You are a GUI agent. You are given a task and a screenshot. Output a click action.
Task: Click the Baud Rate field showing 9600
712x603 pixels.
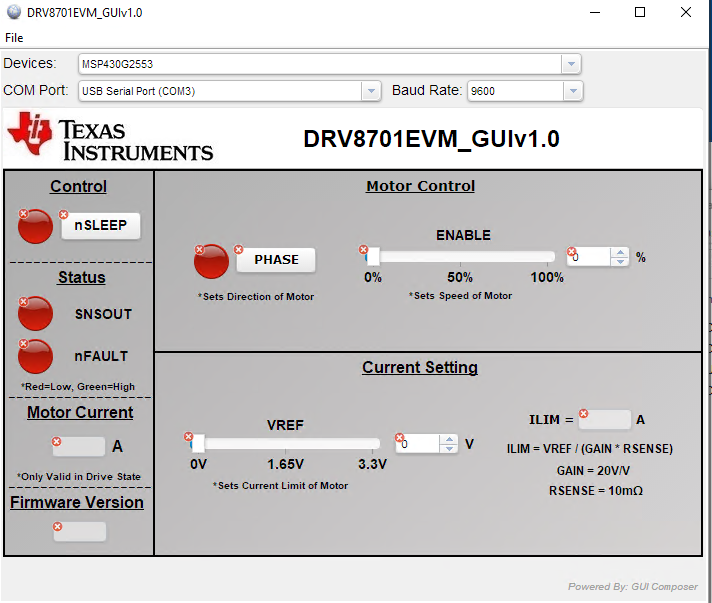pyautogui.click(x=525, y=91)
